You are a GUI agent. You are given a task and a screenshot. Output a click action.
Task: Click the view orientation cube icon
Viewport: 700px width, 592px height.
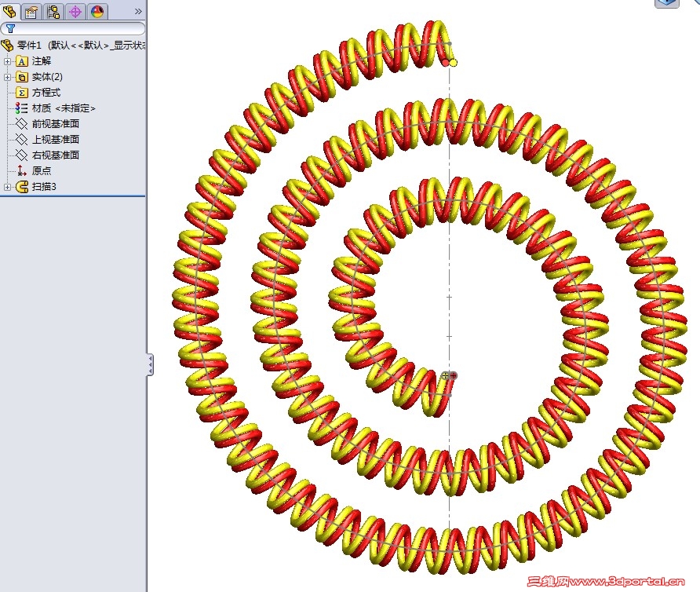[666, 3]
